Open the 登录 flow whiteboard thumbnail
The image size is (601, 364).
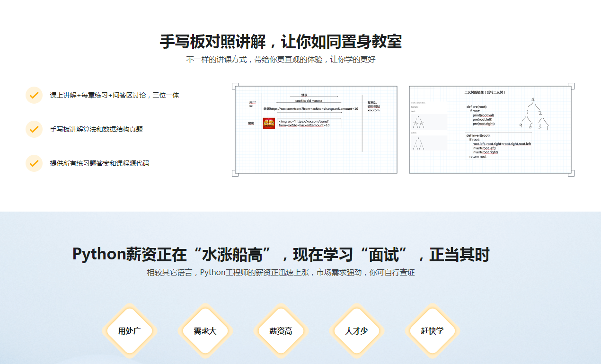pyautogui.click(x=315, y=130)
